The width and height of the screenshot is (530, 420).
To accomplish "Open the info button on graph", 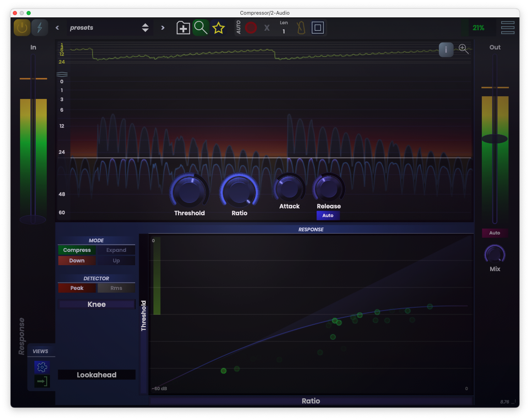I will pos(446,49).
